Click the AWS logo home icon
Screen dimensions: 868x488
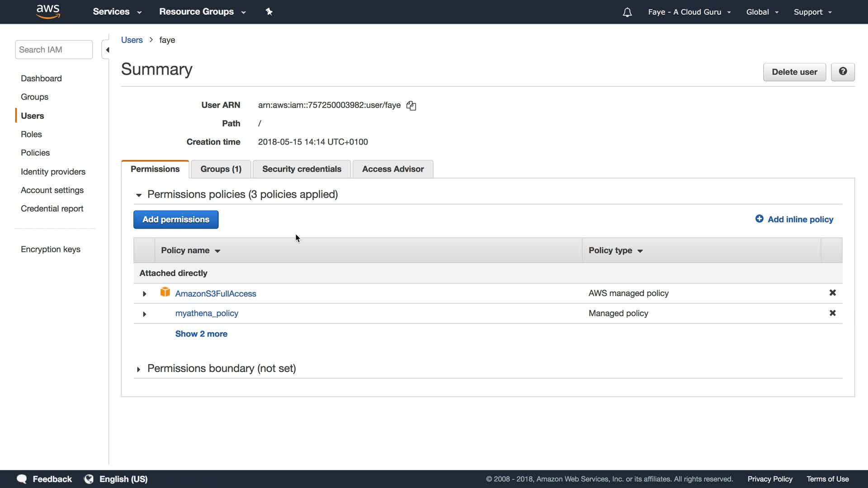[x=48, y=12]
